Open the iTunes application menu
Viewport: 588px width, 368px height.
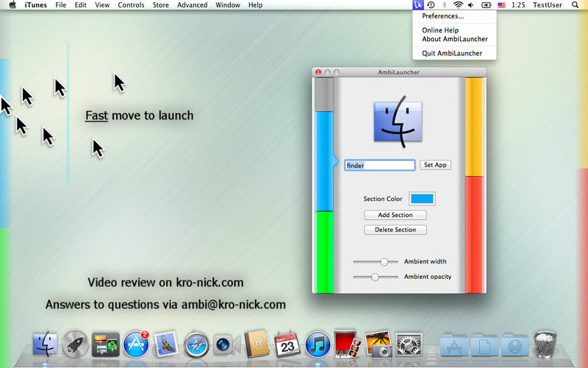[35, 5]
